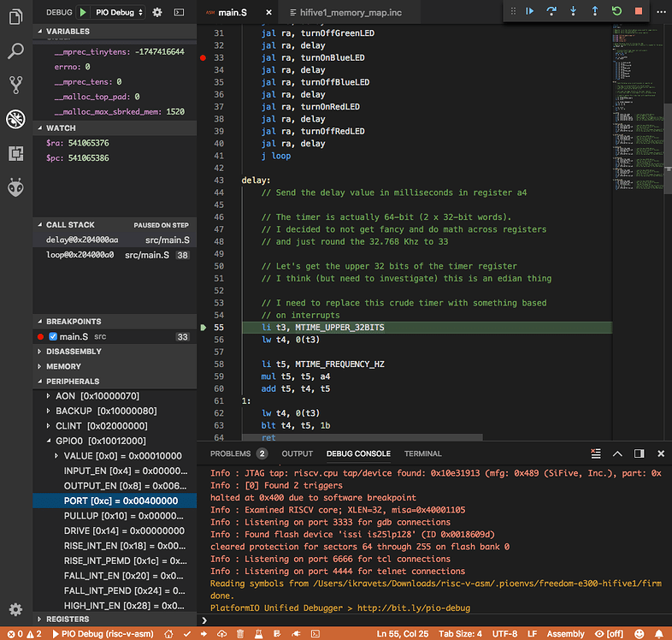
Task: Click Step Out in the debug toolbar
Action: (595, 11)
